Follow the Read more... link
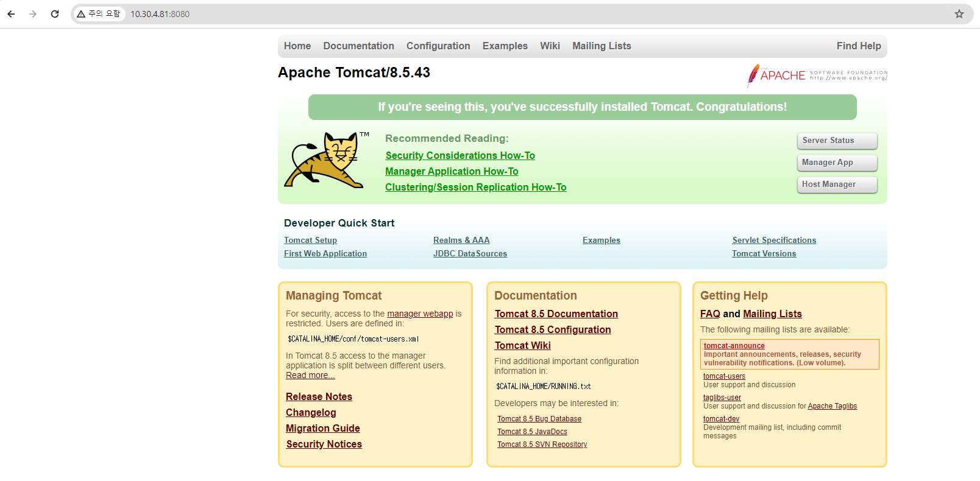The image size is (980, 481). [310, 376]
